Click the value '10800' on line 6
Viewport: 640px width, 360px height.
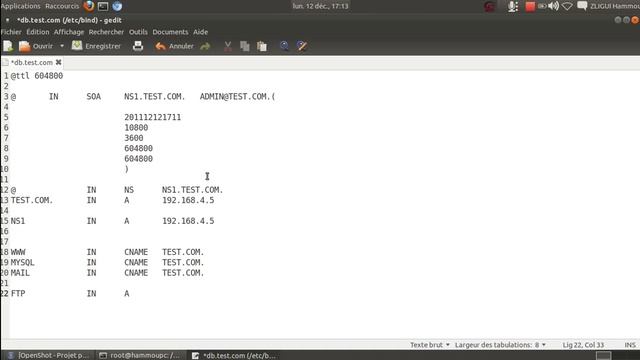[x=136, y=128]
